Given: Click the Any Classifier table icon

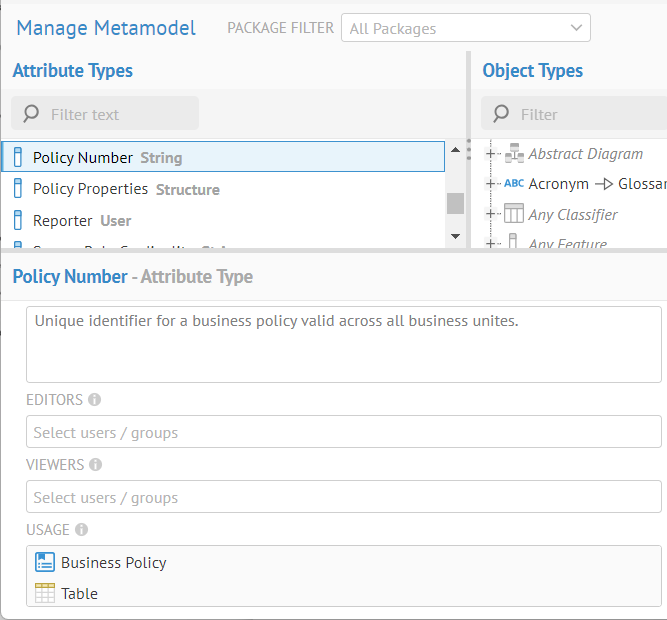Looking at the screenshot, I should pyautogui.click(x=513, y=214).
